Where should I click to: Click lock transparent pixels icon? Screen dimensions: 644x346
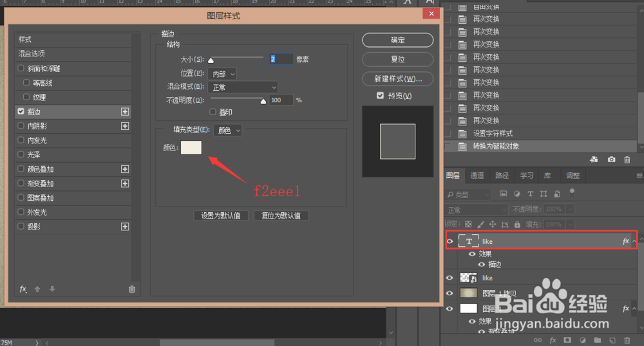(x=468, y=224)
